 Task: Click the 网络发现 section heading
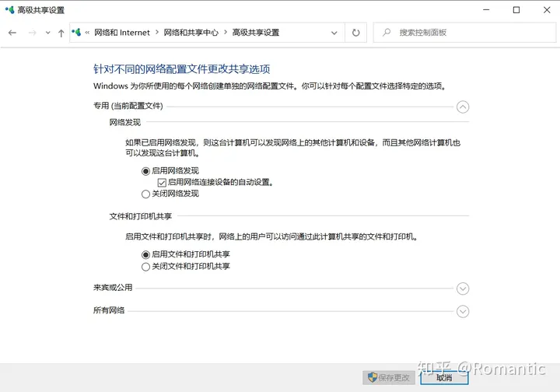pos(125,122)
